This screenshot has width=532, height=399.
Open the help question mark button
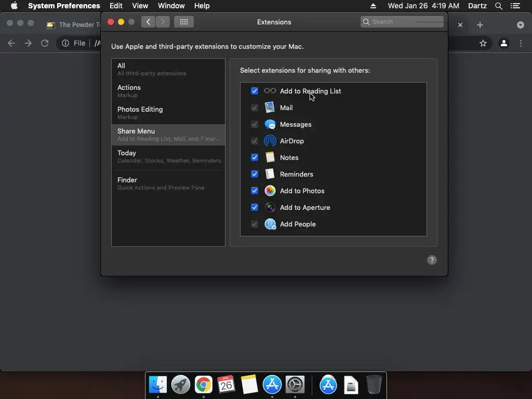click(x=432, y=260)
